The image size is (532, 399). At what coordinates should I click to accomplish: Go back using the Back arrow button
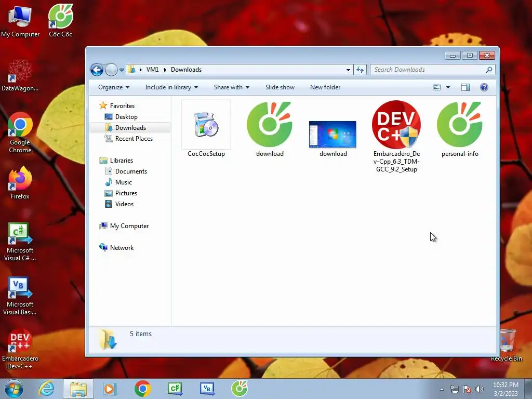pyautogui.click(x=97, y=70)
